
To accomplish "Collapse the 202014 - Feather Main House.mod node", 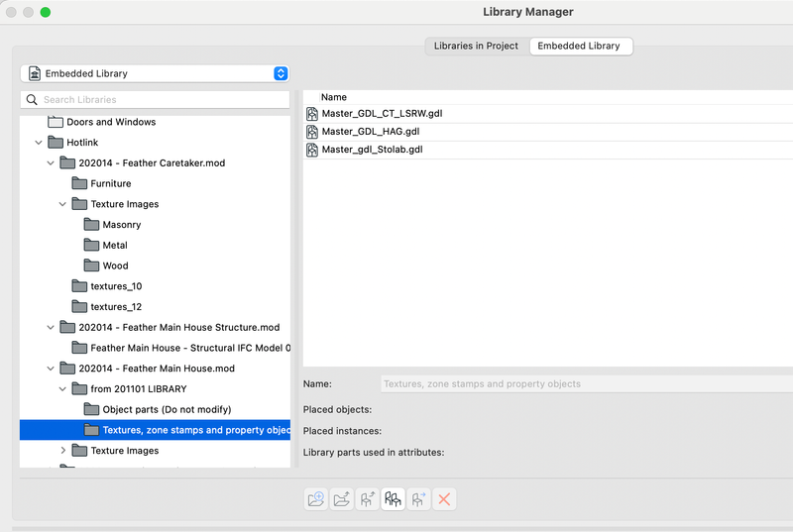I will pos(51,369).
